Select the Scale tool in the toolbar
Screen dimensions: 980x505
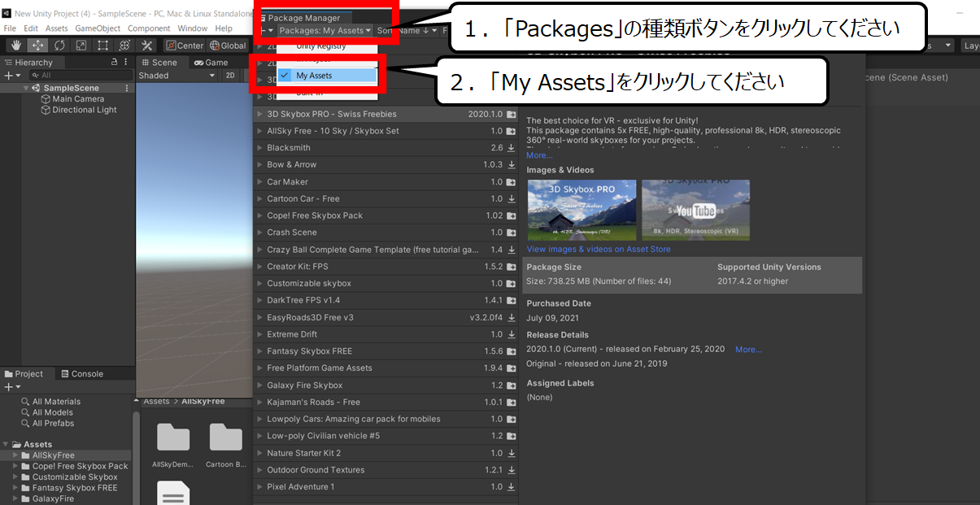pos(81,46)
